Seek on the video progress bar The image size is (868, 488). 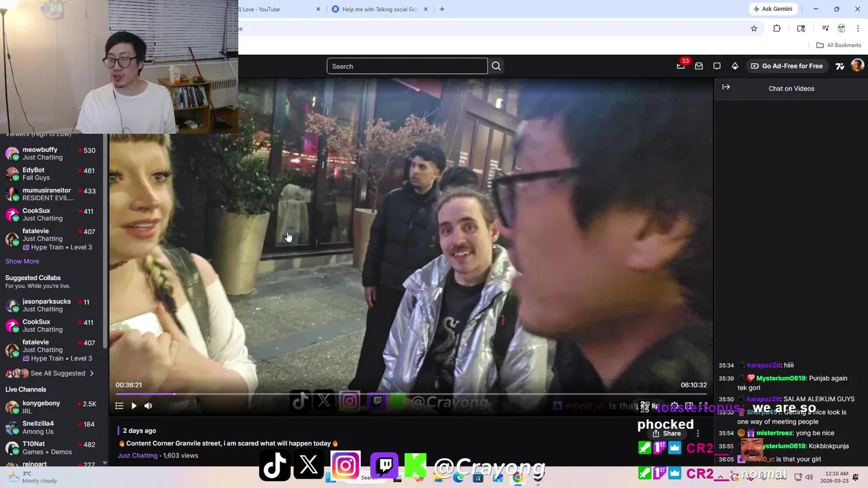pyautogui.click(x=411, y=394)
